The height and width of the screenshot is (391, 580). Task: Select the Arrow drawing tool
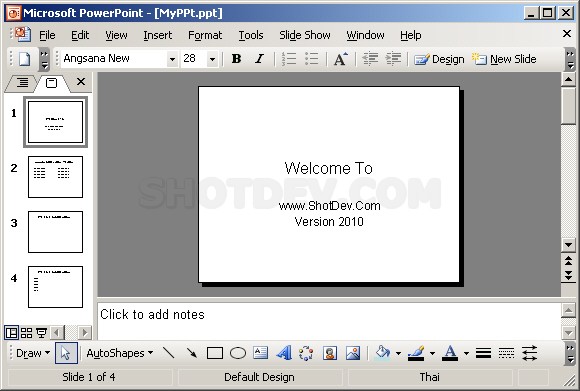click(x=192, y=353)
